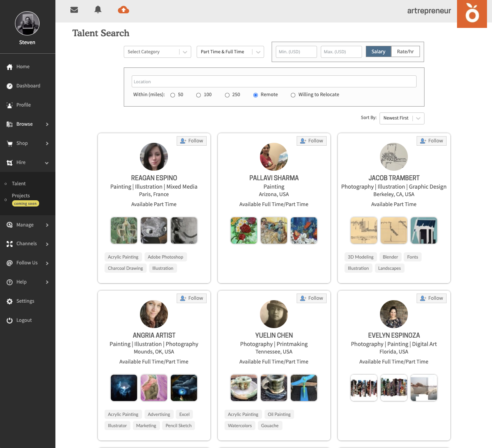This screenshot has width=492, height=448.
Task: Open the Settings menu label
Action: (25, 301)
